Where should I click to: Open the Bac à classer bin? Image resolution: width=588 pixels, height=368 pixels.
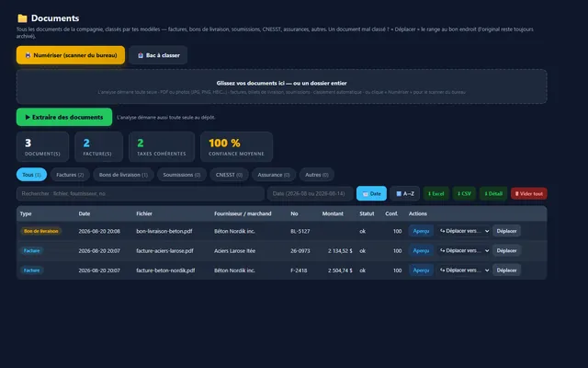158,55
